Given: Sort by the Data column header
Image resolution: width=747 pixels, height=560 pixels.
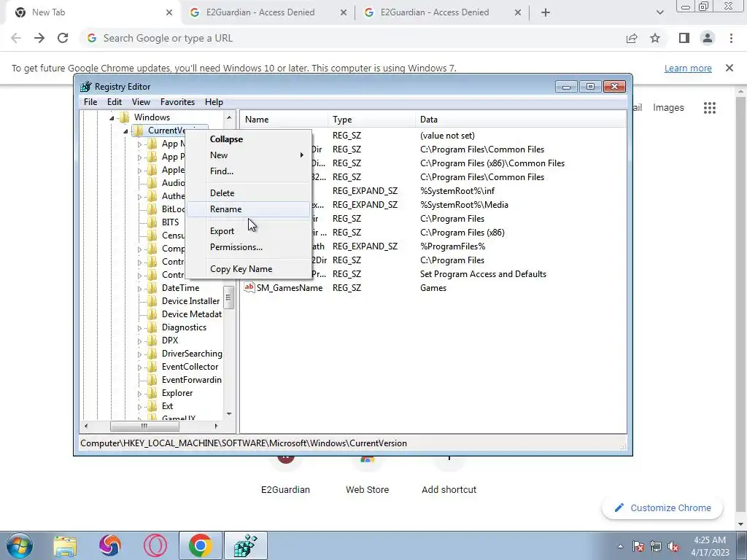Looking at the screenshot, I should (x=520, y=120).
